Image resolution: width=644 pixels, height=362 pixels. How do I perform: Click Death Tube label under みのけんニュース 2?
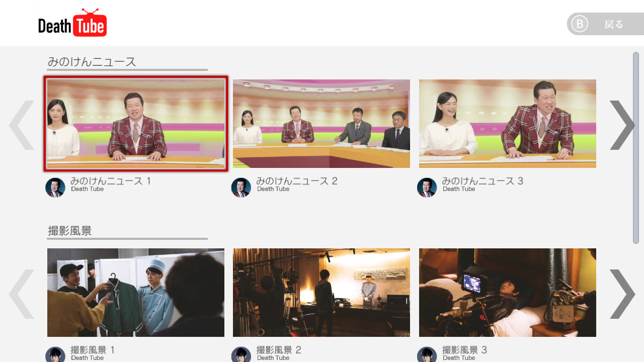point(273,189)
